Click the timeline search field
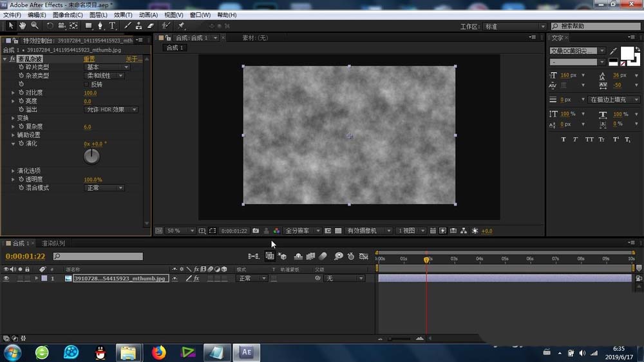This screenshot has width=644, height=362. (98, 256)
